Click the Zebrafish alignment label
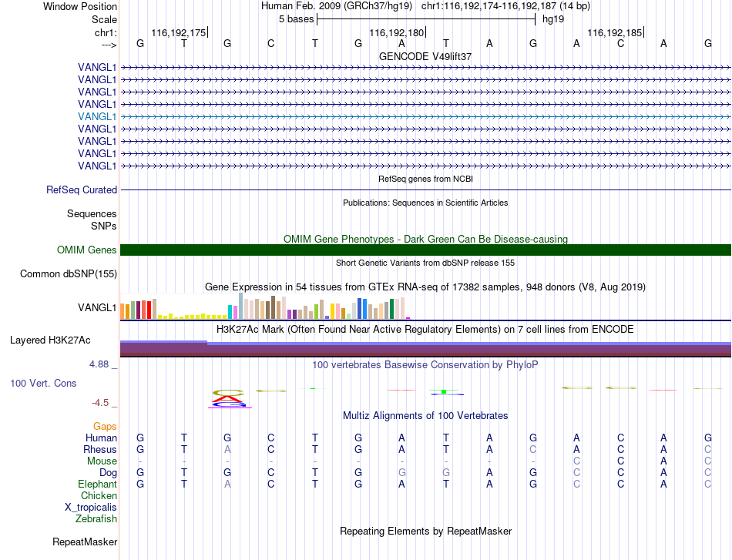732x560 pixels. pos(96,519)
